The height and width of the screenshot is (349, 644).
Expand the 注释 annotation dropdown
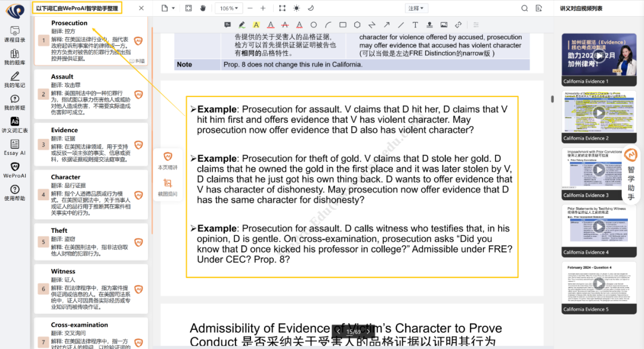click(416, 8)
